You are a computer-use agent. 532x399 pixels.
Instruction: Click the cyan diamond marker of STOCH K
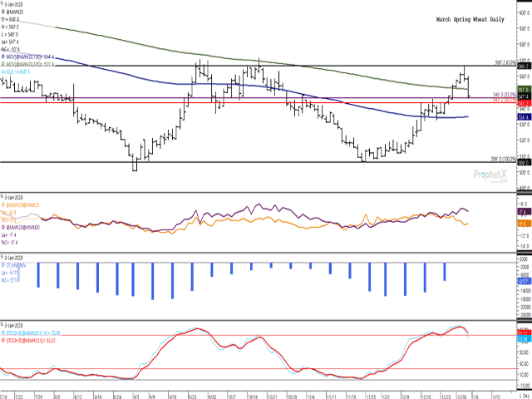(3, 332)
